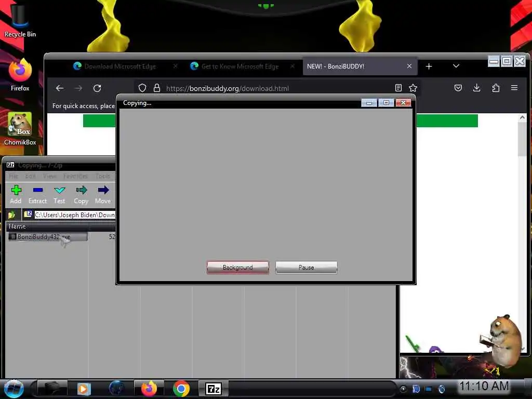Open the Recycle Bin desktop icon
Screen dimensions: 532x399
click(20, 20)
